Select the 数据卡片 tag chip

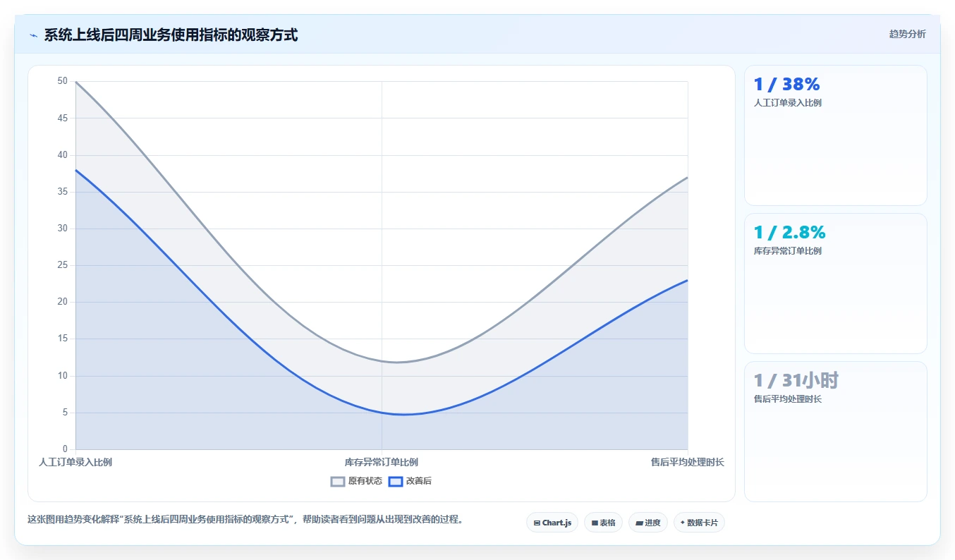coord(699,523)
